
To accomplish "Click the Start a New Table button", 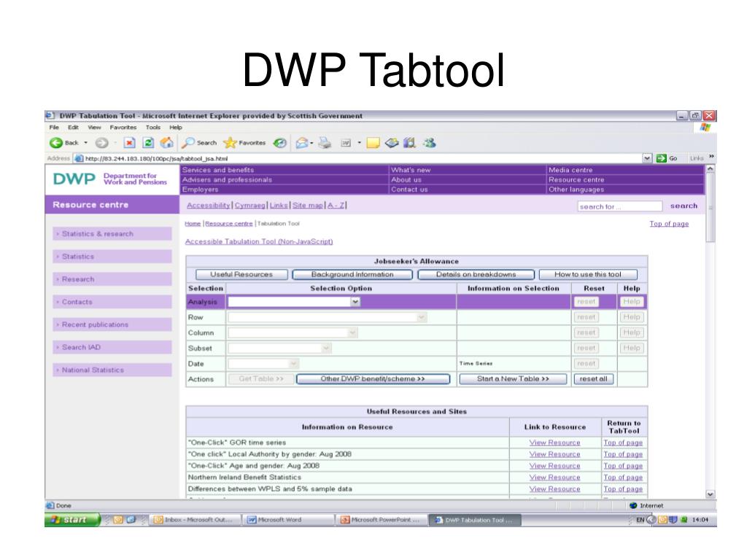I will 513,379.
